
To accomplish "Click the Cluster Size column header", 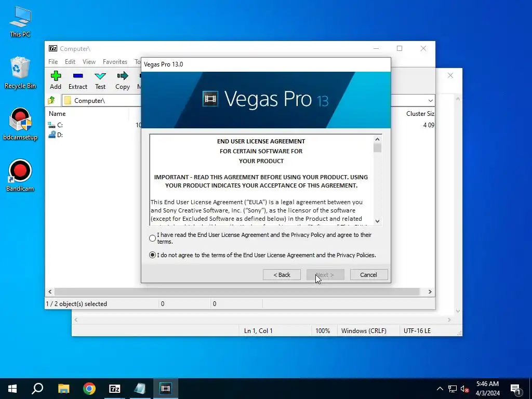I will (x=420, y=114).
